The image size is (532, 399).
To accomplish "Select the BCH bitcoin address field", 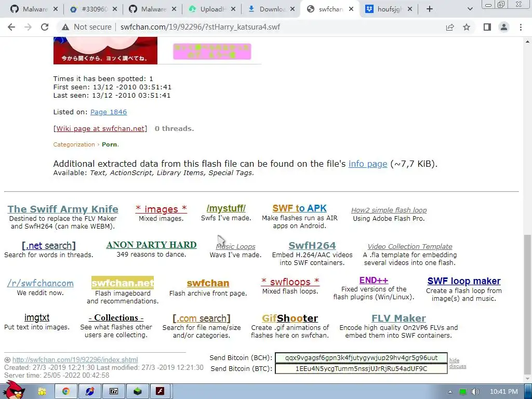I will tap(361, 357).
